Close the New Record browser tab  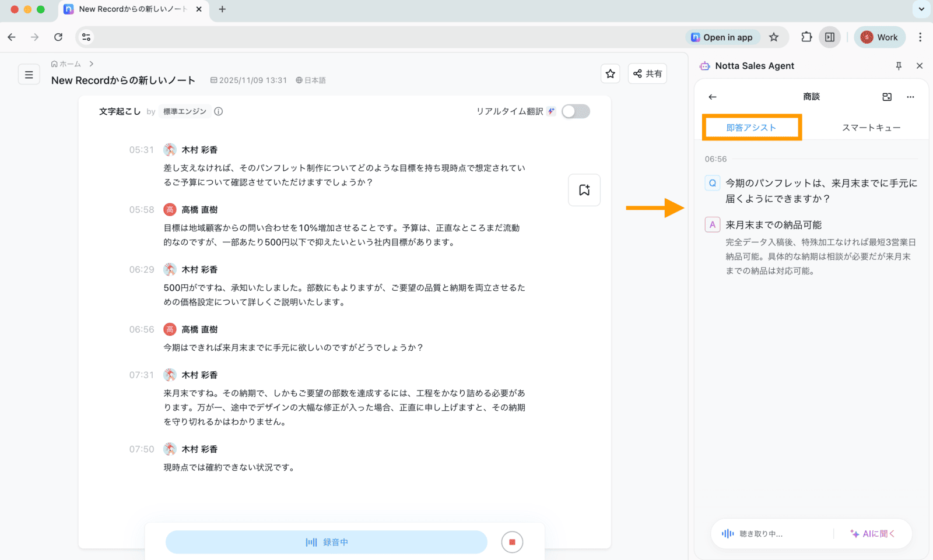[199, 9]
